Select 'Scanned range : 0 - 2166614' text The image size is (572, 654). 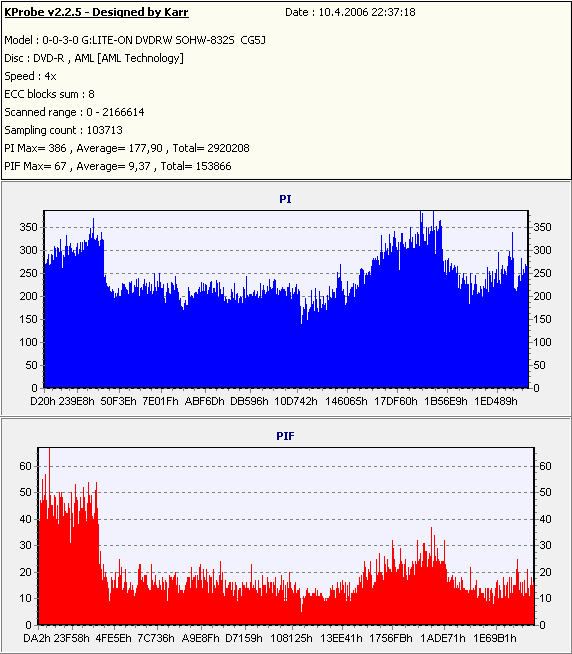74,112
